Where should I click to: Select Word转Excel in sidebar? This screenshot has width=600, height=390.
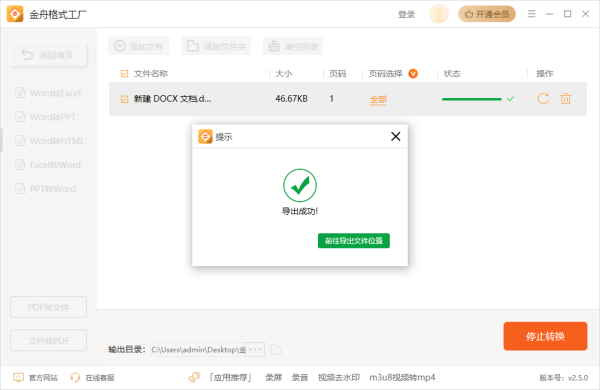(48, 93)
